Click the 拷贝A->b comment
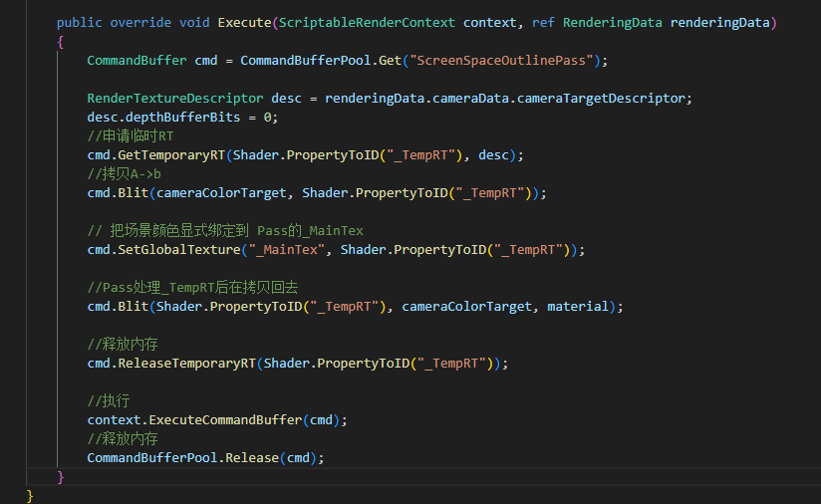 point(124,173)
